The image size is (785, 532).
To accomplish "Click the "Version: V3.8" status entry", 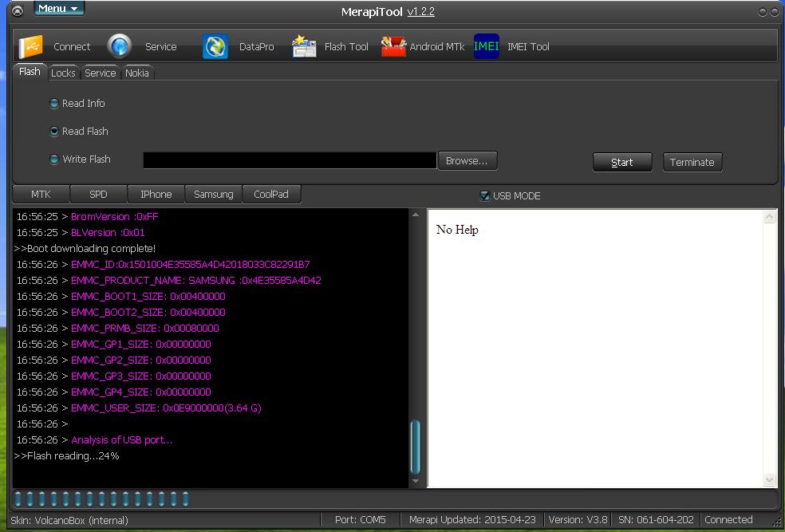I will tap(578, 520).
